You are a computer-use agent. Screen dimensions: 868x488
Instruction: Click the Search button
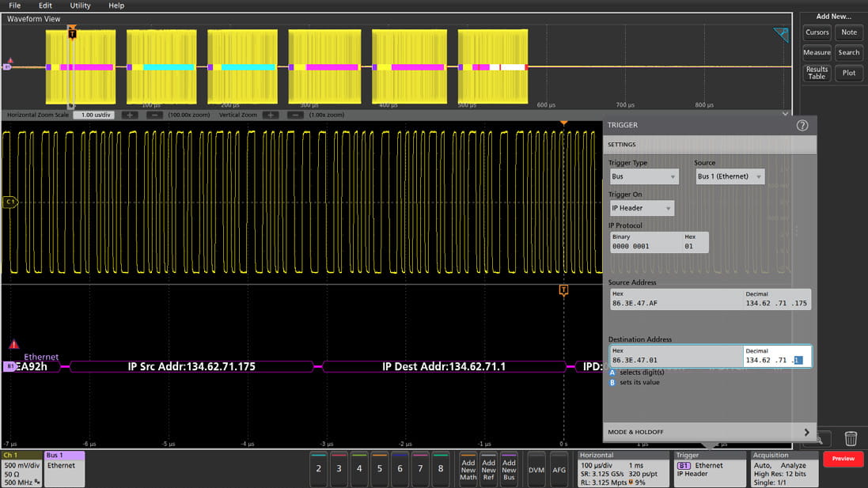tap(849, 52)
